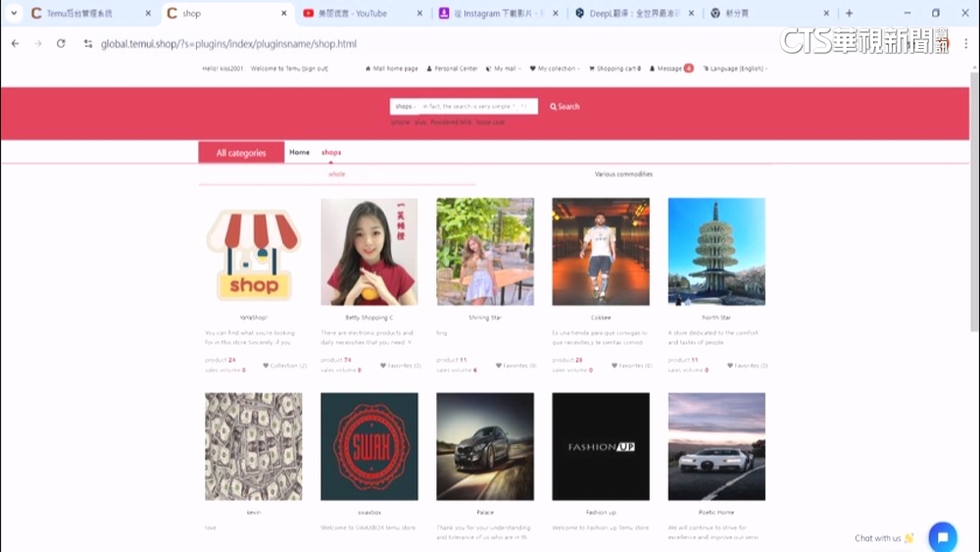
Task: Open the shops search-type dropdown
Action: click(x=404, y=107)
